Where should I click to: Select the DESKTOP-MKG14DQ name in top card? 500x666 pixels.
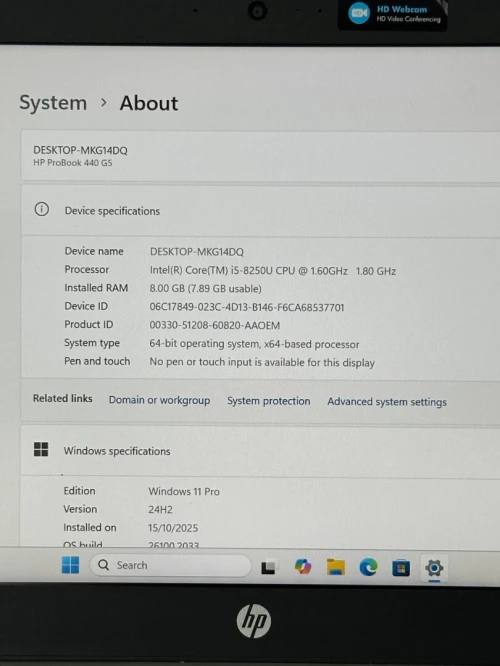pyautogui.click(x=80, y=150)
